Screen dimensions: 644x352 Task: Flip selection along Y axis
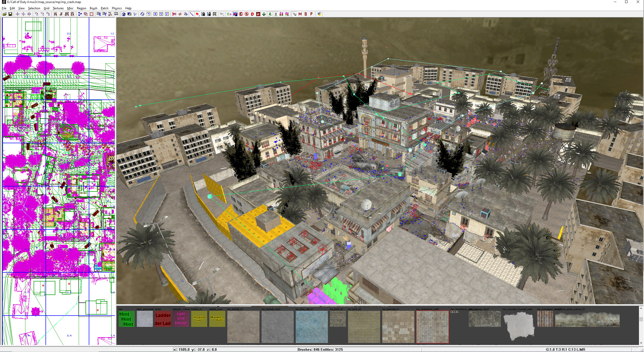(23, 14)
